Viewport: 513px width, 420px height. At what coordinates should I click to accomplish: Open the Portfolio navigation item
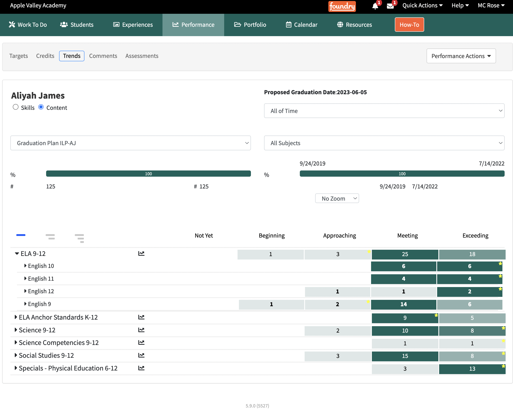pyautogui.click(x=250, y=25)
